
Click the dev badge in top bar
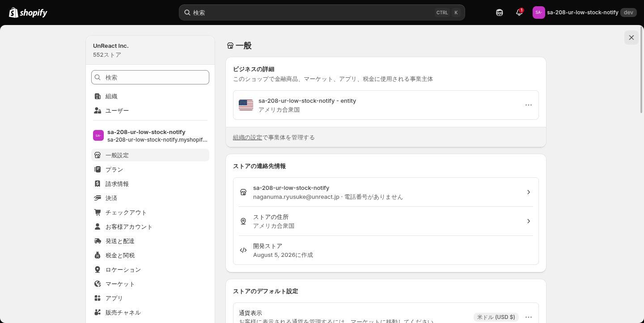(628, 13)
